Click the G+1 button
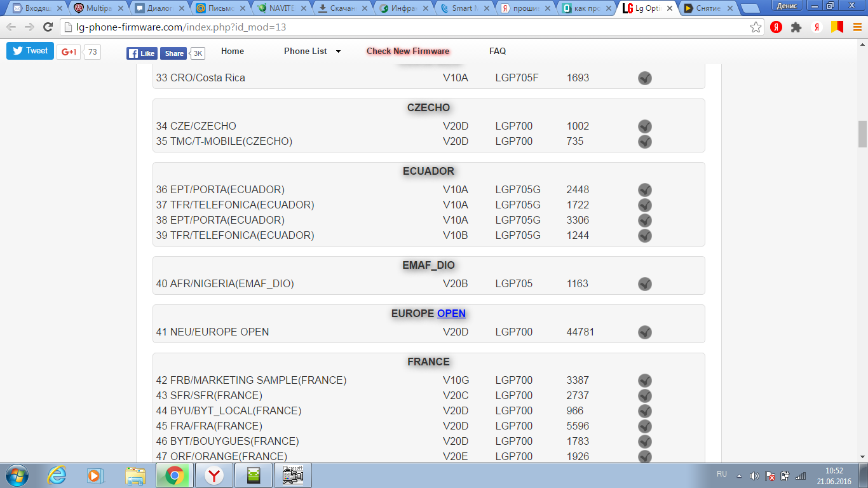 pos(69,52)
